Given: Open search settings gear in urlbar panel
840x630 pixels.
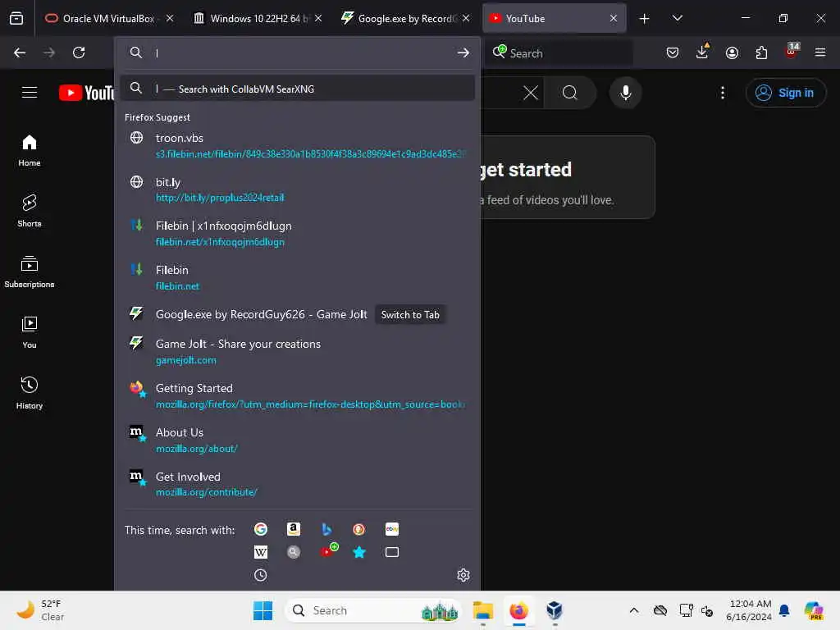Looking at the screenshot, I should pos(463,575).
